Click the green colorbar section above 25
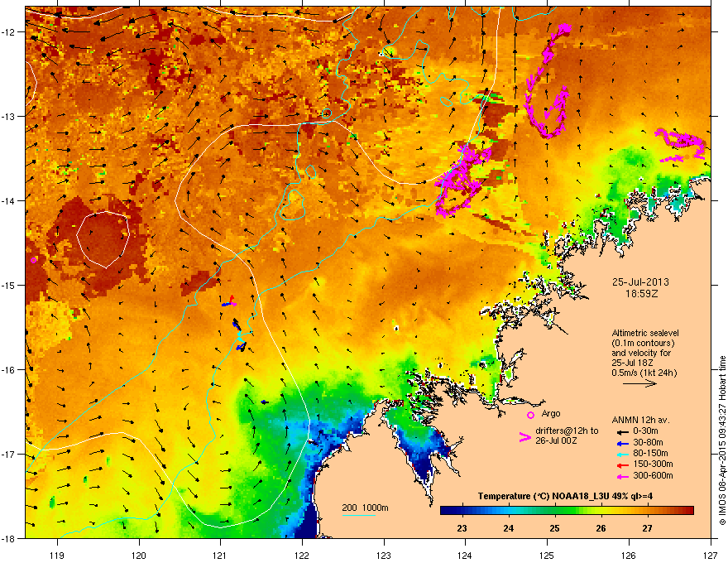Screen dimensions: 728x563 555,511
